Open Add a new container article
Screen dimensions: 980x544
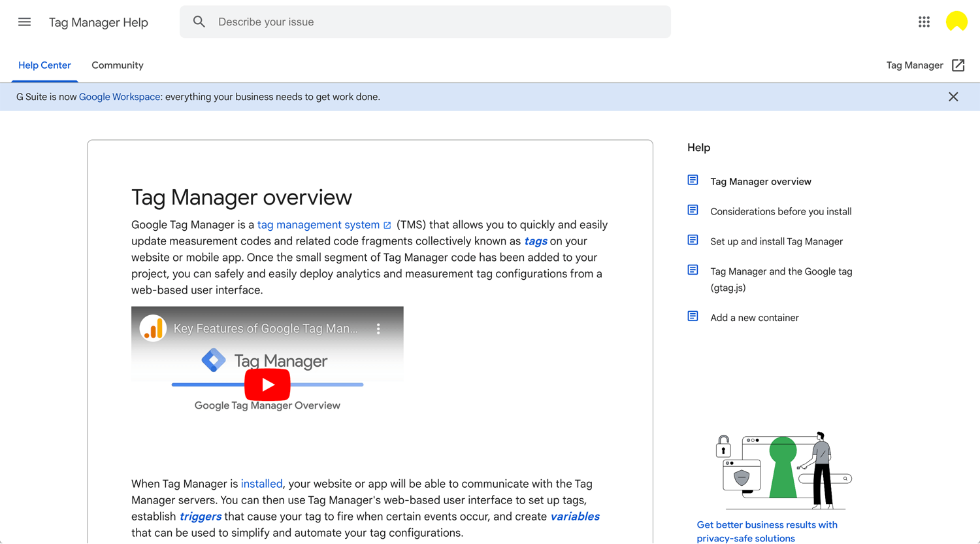(755, 318)
